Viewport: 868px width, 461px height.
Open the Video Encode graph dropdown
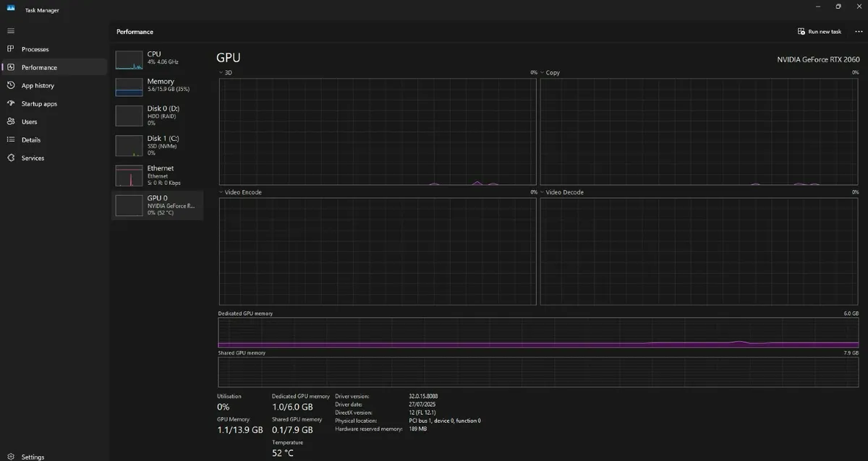point(221,192)
